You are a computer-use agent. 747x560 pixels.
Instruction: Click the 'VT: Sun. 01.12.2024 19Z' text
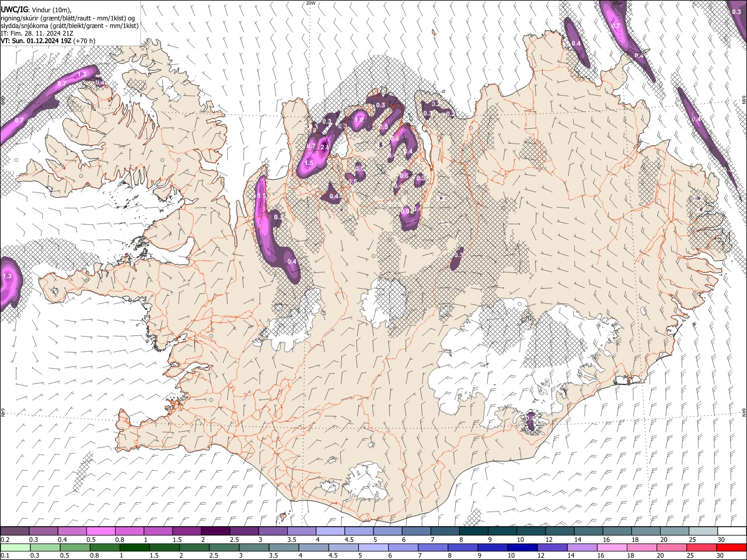click(36, 41)
